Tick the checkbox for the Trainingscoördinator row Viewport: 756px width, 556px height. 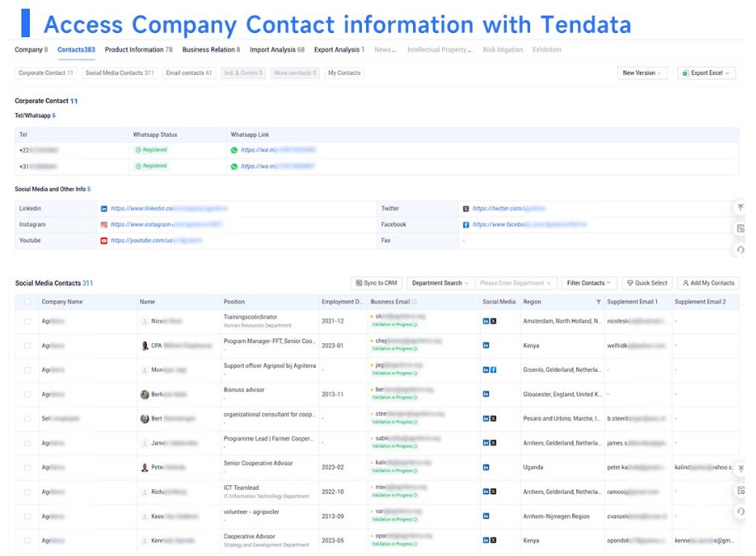[x=27, y=321]
